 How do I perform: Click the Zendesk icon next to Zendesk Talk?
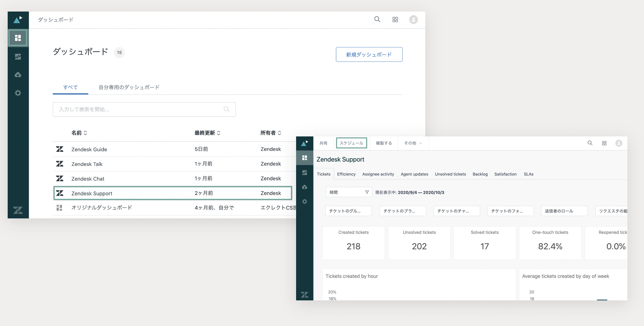pos(60,164)
